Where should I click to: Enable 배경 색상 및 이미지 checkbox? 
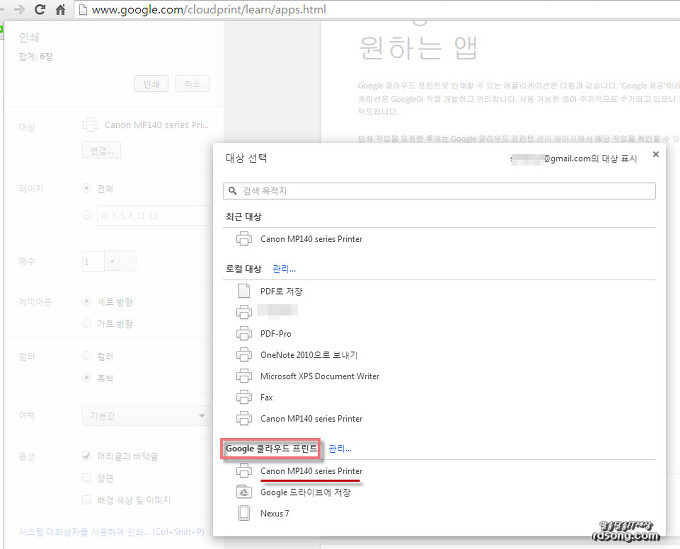tap(87, 499)
